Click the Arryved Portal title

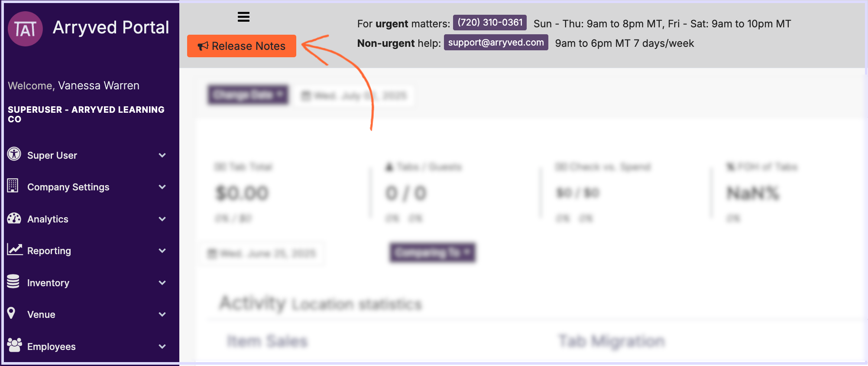click(111, 27)
